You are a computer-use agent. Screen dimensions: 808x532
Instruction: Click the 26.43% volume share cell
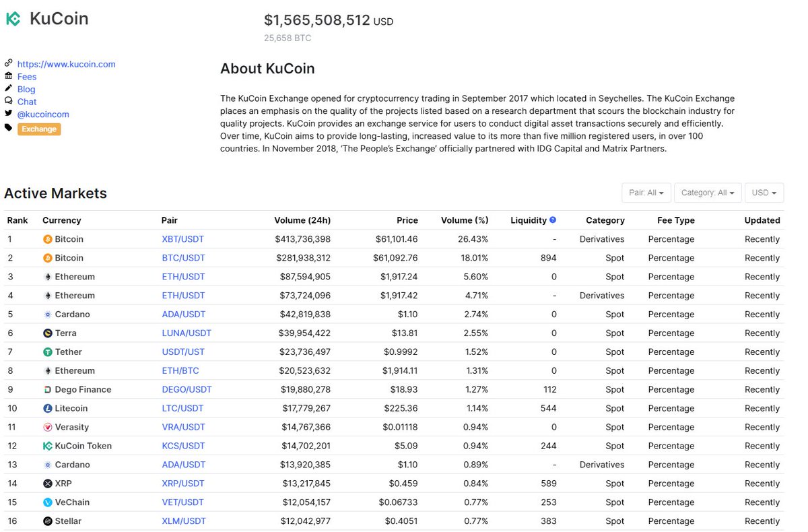click(473, 239)
